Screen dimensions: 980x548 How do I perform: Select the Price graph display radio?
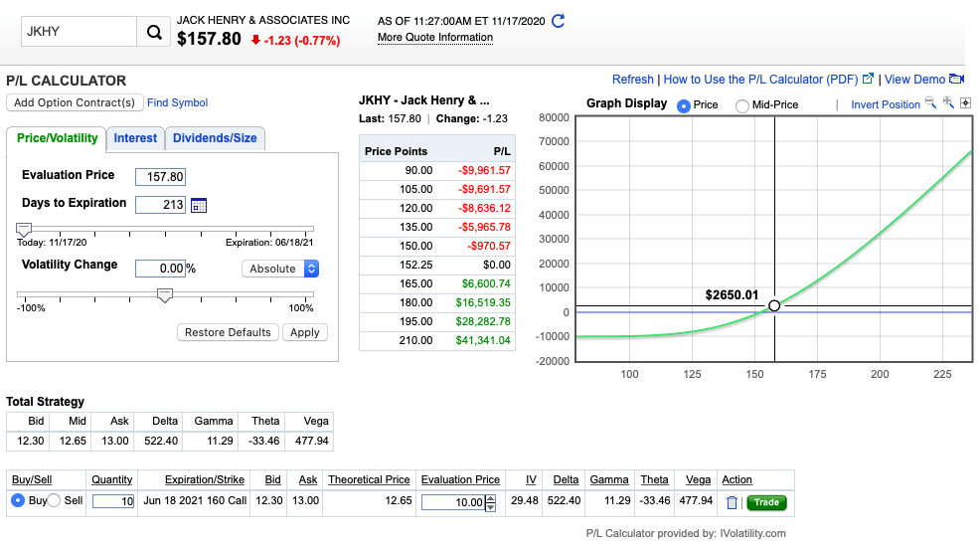[684, 105]
